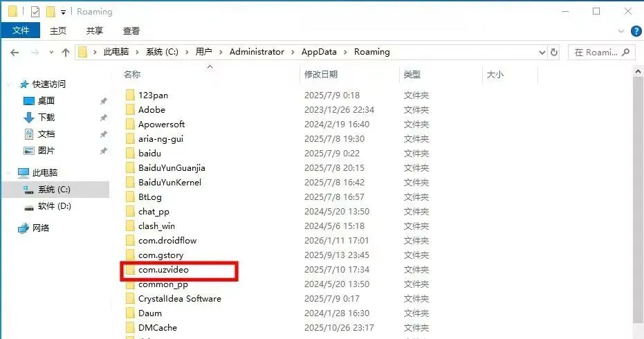Open the address bar history dropdown
Viewport: 644px width, 339px height.
point(542,52)
